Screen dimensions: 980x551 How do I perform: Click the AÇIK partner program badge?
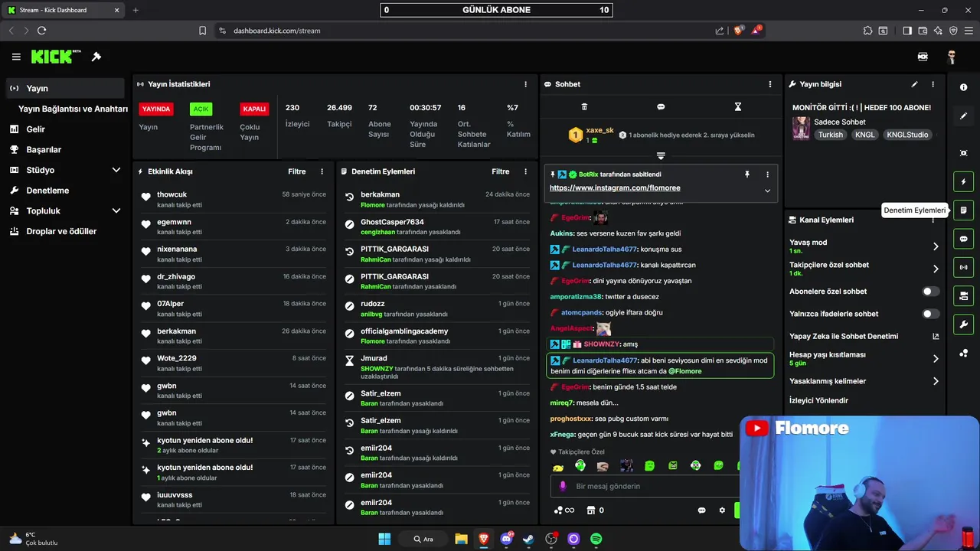click(201, 109)
